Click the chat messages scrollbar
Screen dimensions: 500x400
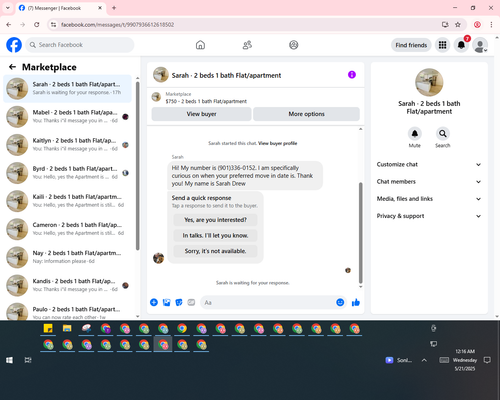tap(360, 233)
